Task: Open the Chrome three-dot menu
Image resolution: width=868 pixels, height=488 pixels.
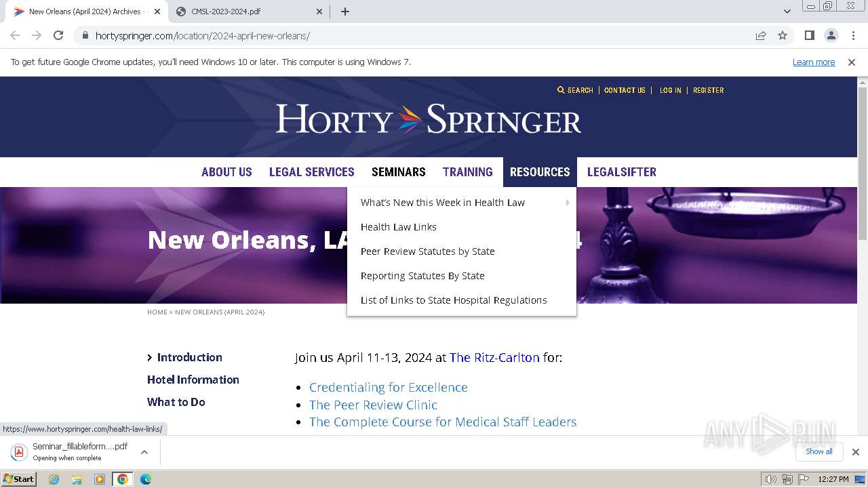Action: pos(852,35)
